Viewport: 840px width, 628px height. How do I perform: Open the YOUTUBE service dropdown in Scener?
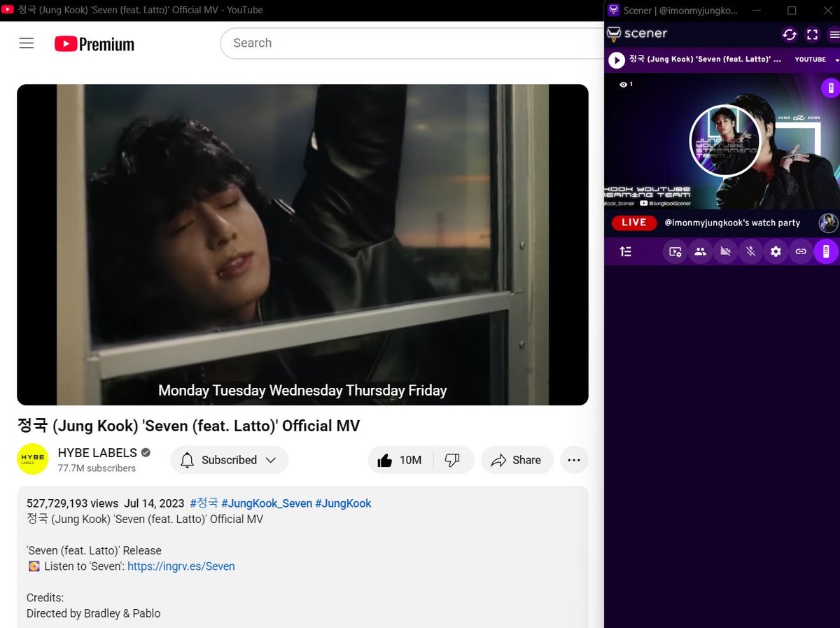click(x=816, y=60)
